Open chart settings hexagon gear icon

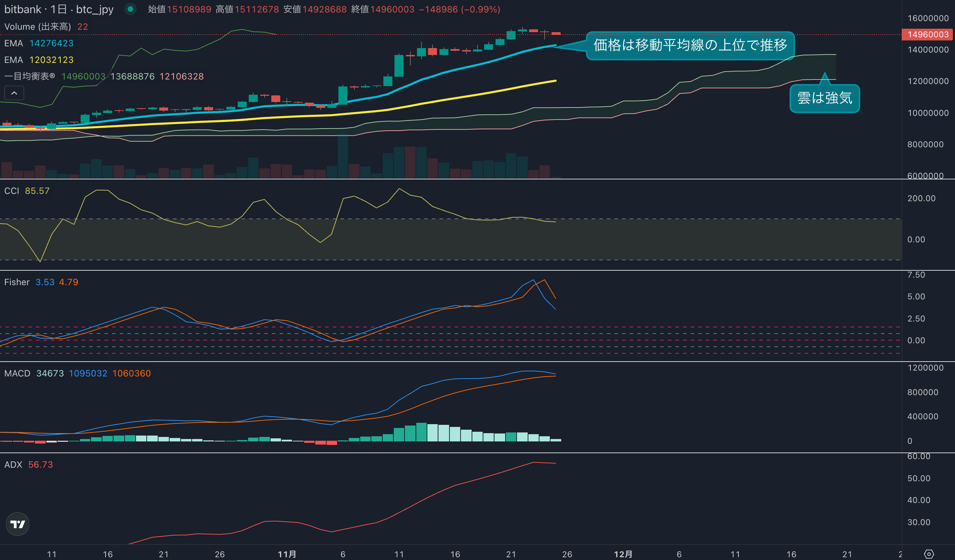click(x=928, y=554)
